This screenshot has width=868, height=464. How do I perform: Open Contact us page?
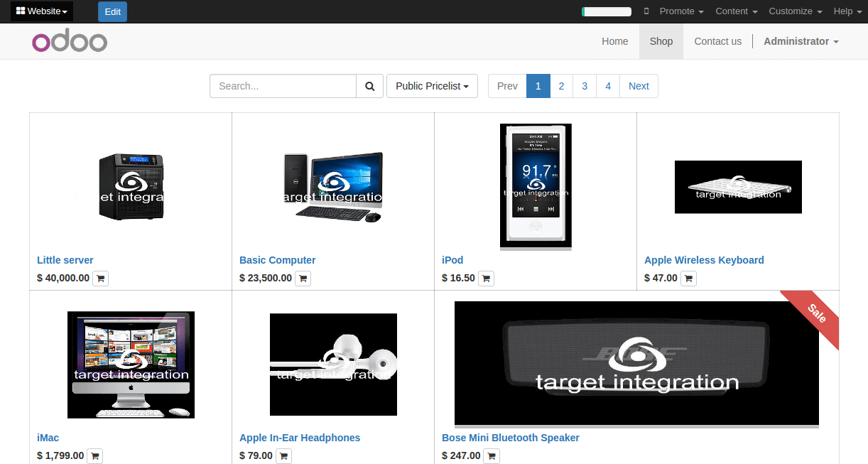click(717, 41)
